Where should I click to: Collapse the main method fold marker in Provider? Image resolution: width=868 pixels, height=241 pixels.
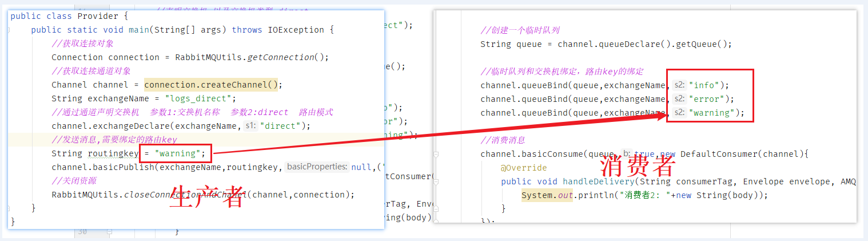click(x=9, y=30)
